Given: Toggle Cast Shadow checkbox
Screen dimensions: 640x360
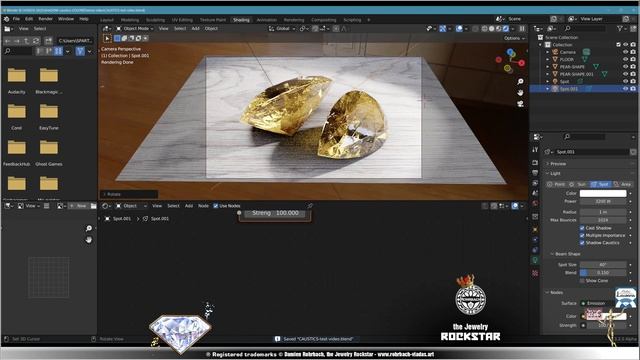Looking at the screenshot, I should pos(582,228).
